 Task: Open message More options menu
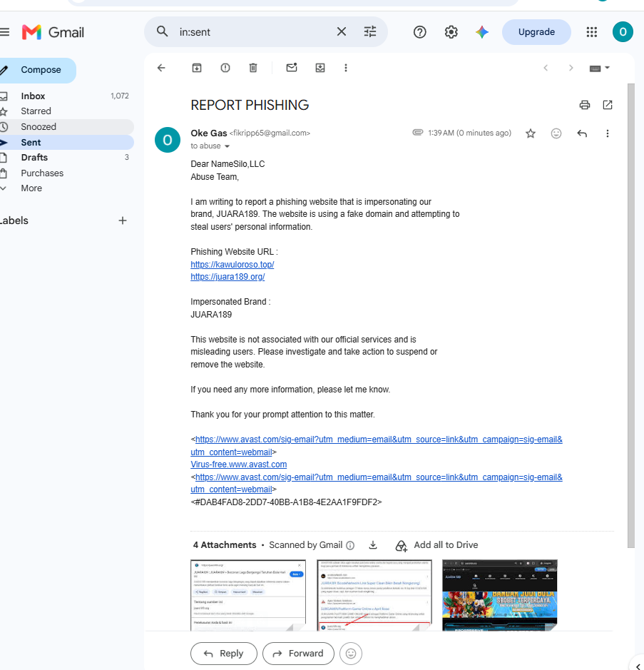[x=608, y=133]
